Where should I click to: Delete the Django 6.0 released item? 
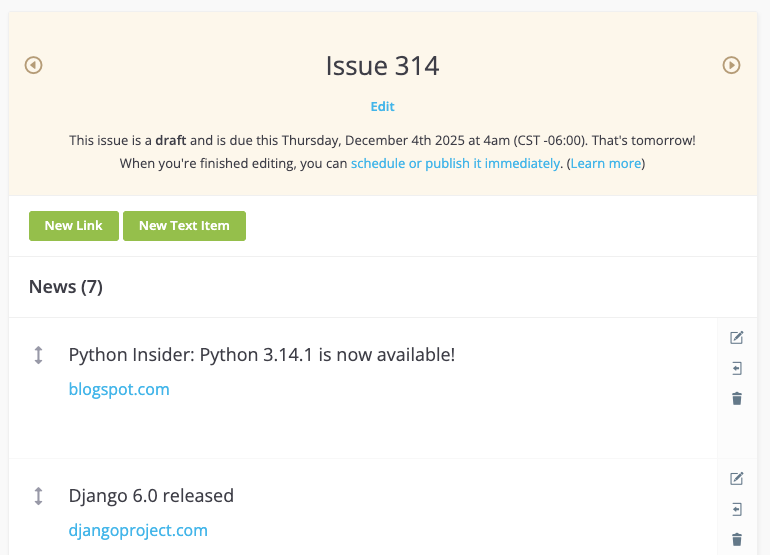tap(737, 539)
